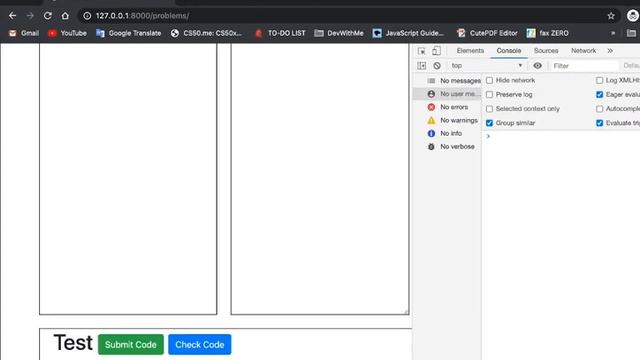Enable the Log XMLHttpRequests checkbox
Image resolution: width=640 pixels, height=360 pixels.
[599, 80]
